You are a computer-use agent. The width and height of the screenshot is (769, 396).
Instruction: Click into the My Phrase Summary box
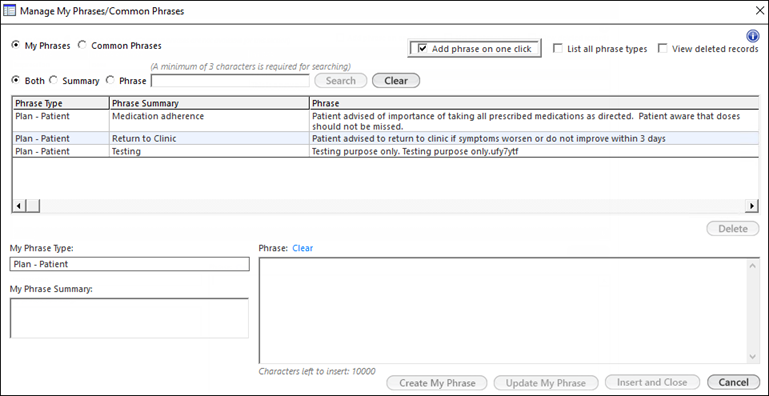point(129,318)
